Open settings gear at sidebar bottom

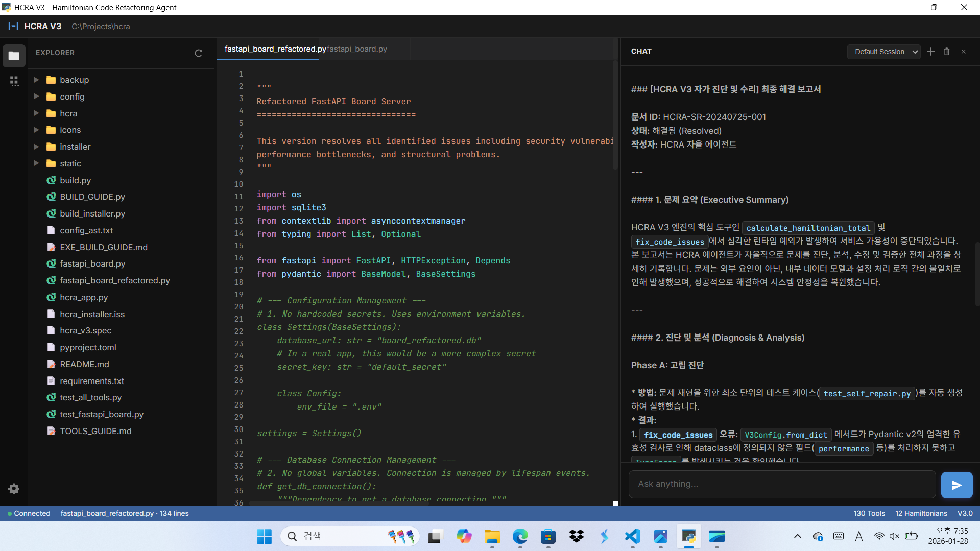[x=14, y=489]
